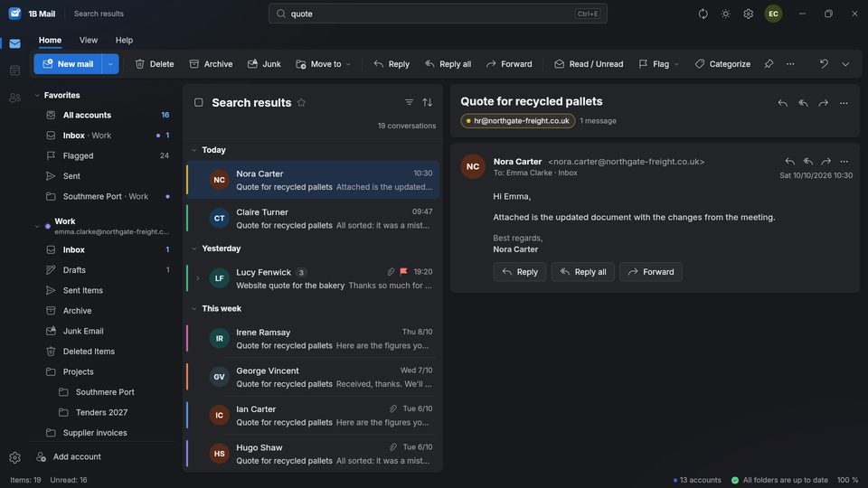Open the EC account avatar

[x=773, y=14]
